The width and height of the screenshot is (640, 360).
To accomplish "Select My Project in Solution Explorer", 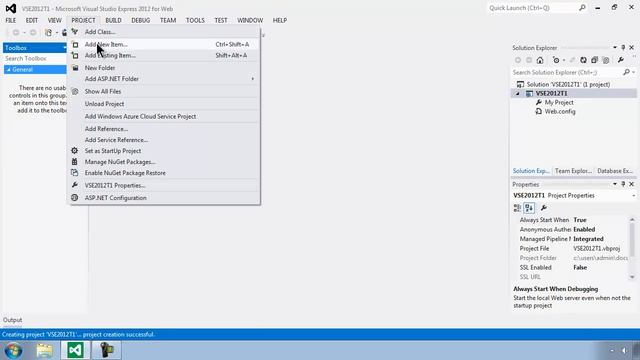I will point(559,102).
